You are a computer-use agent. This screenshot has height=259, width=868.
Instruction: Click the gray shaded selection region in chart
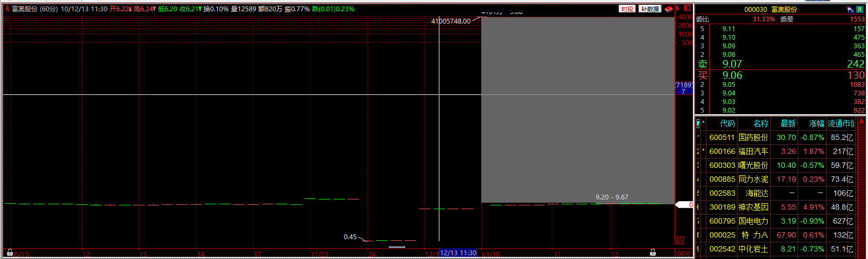(577, 110)
